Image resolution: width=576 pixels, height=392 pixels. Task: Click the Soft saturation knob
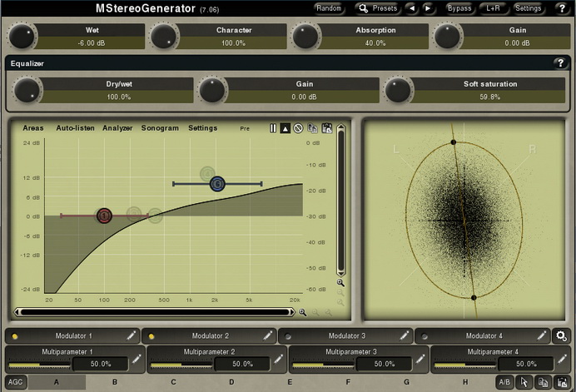point(398,90)
